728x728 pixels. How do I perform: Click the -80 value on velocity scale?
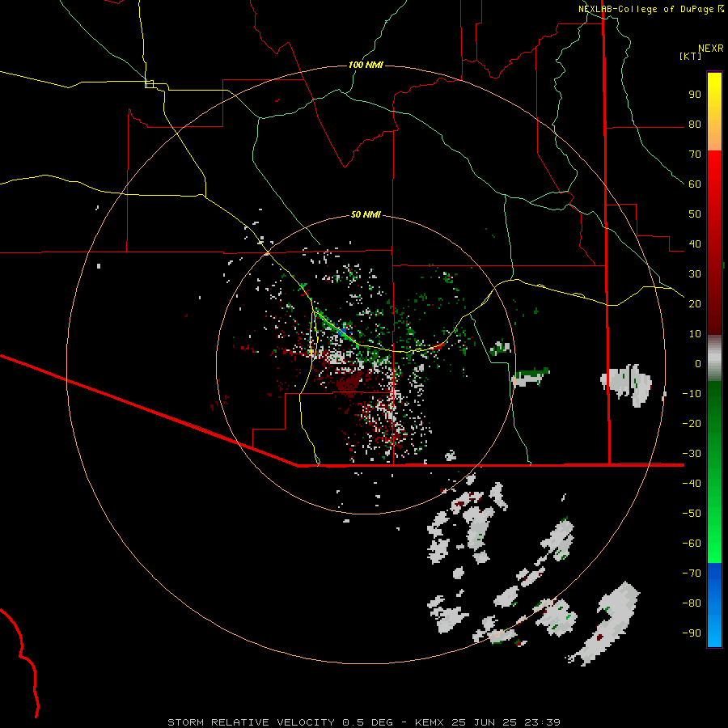692,603
